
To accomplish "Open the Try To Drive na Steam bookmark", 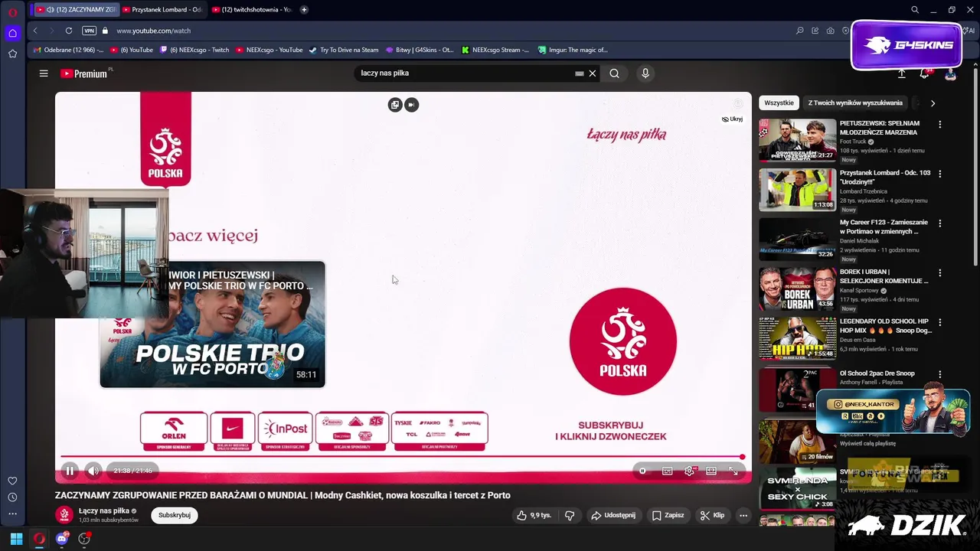I will click(x=344, y=50).
